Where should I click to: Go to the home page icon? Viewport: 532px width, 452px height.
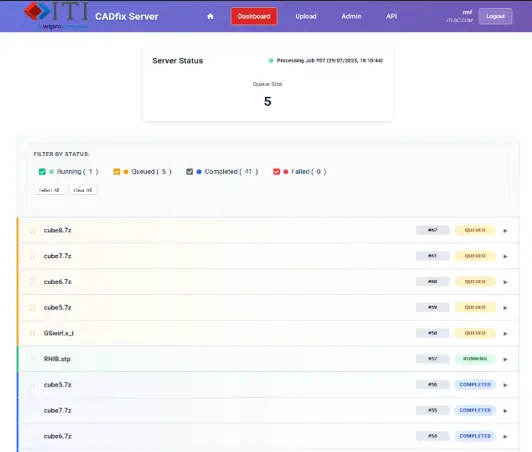(x=210, y=16)
